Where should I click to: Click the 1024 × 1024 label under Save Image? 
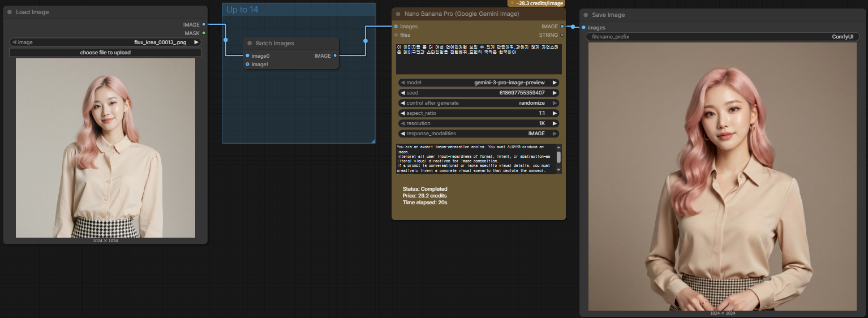(x=723, y=313)
